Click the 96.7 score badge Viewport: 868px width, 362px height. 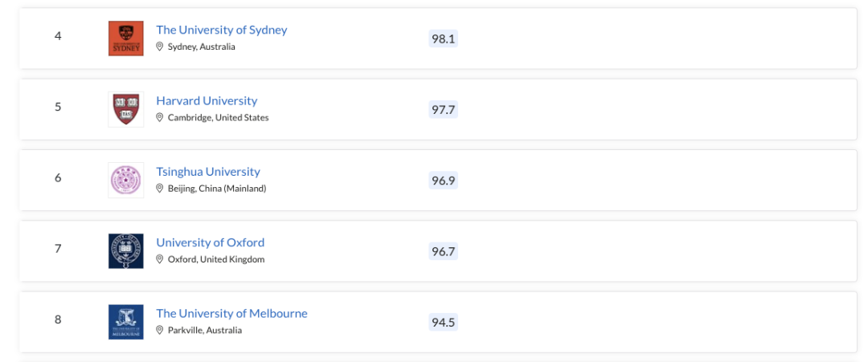(x=444, y=251)
